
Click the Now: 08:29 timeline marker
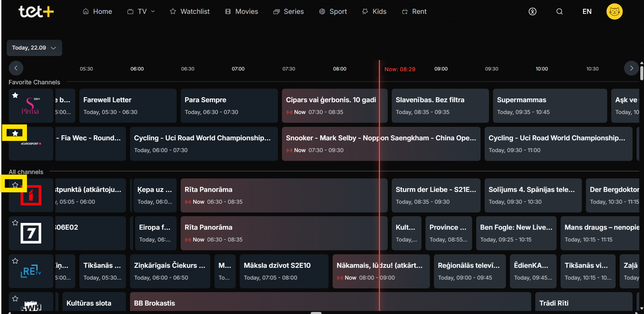coord(400,69)
